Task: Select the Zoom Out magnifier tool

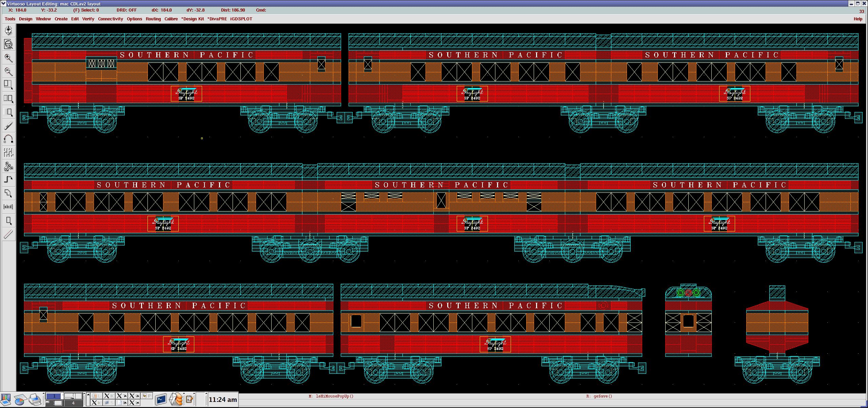Action: tap(8, 71)
